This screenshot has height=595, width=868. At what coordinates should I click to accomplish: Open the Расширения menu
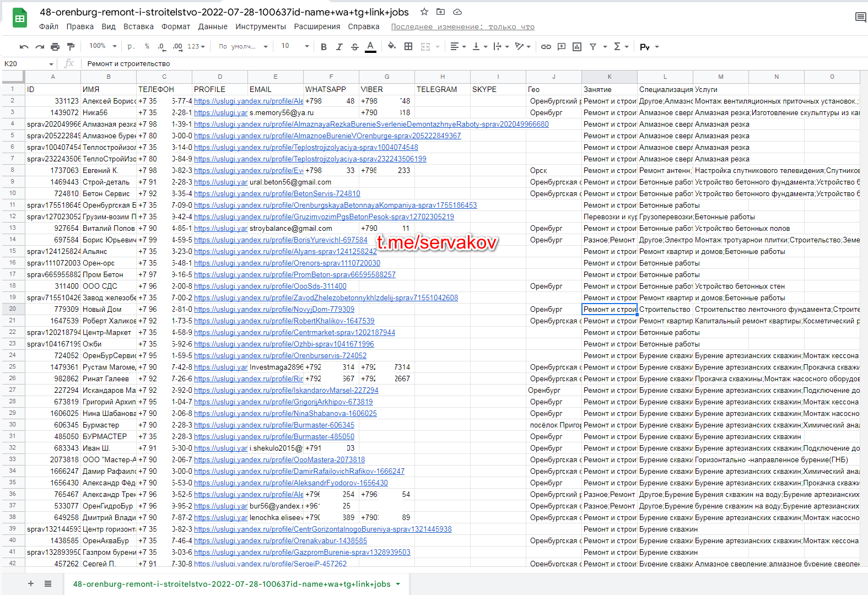tap(317, 26)
